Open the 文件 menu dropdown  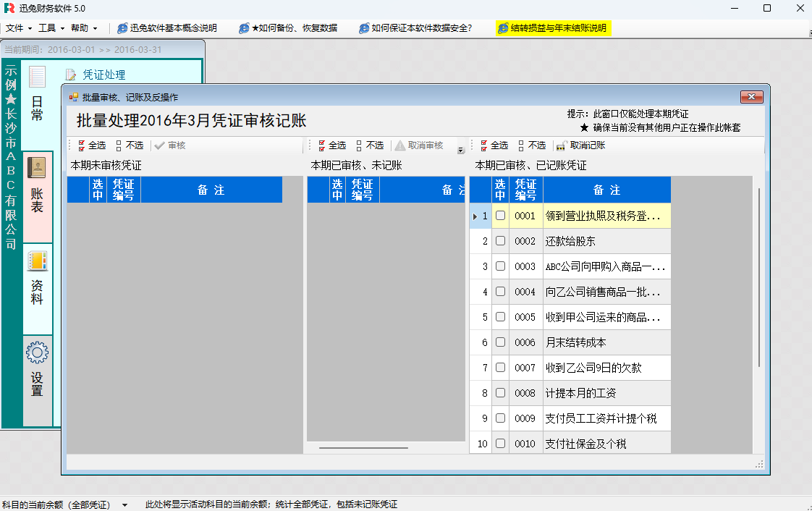point(19,28)
